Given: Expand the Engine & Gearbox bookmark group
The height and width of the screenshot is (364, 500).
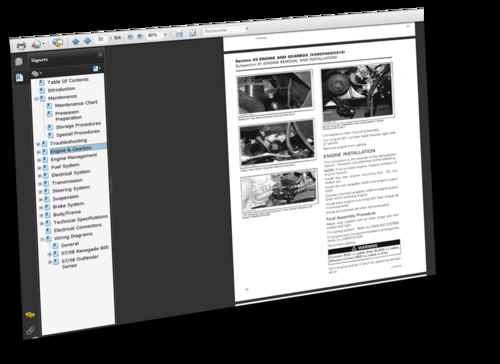Looking at the screenshot, I should click(39, 152).
